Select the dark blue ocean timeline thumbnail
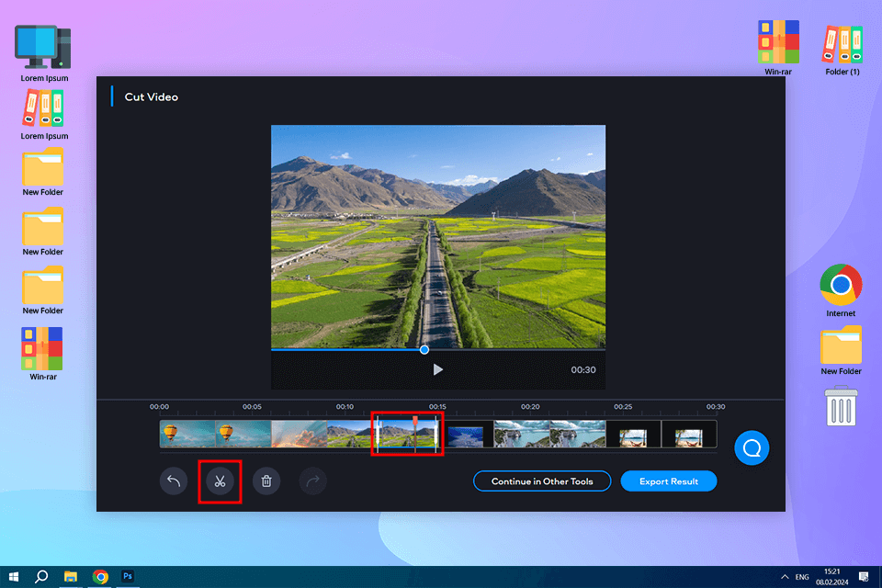 [x=466, y=436]
